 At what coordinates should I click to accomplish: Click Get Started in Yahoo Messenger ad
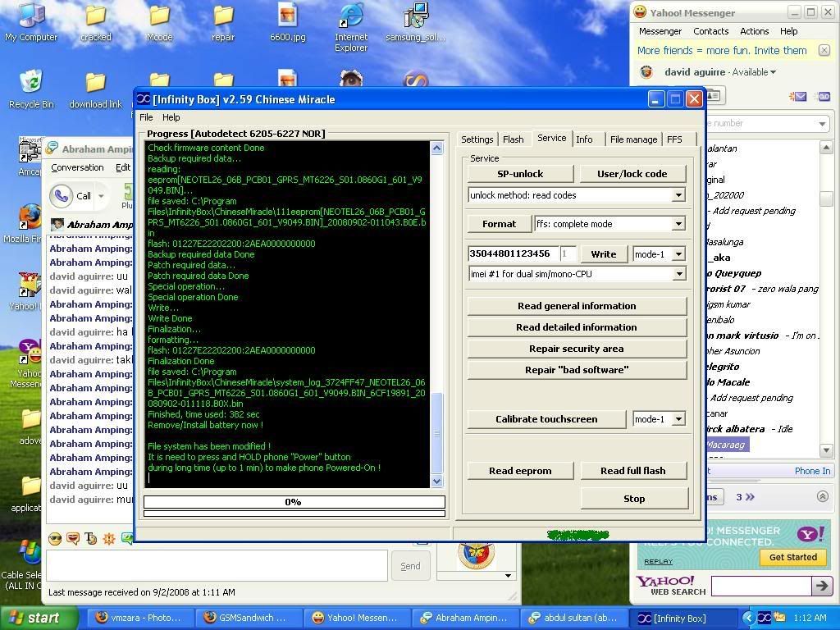[793, 557]
